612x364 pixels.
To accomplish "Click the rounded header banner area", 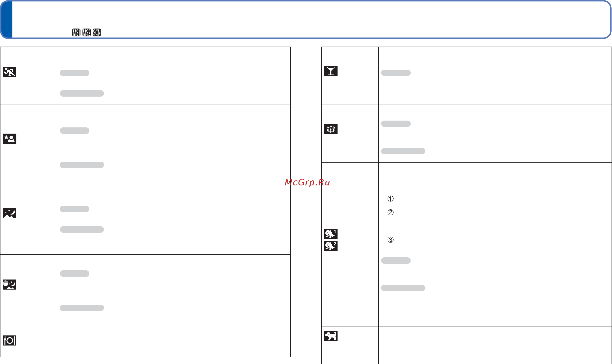I will point(306,19).
